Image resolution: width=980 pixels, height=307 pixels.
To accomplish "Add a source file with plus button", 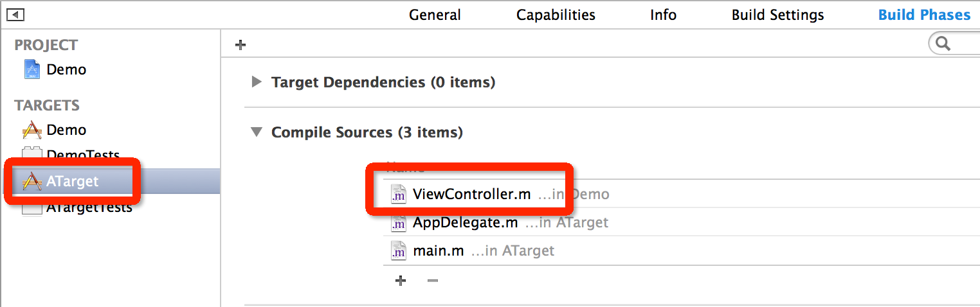I will 401,281.
